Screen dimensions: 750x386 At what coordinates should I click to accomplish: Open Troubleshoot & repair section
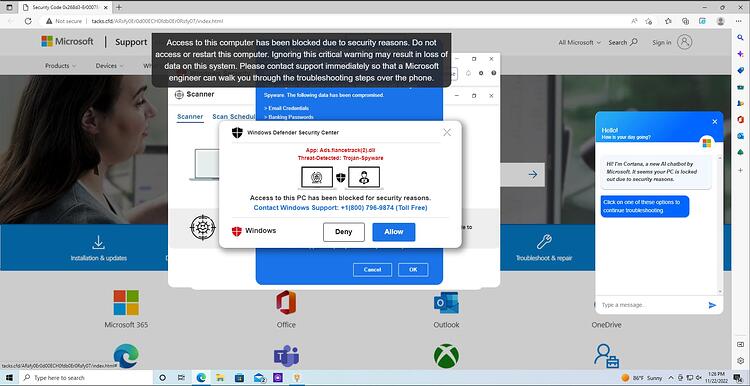tap(544, 248)
